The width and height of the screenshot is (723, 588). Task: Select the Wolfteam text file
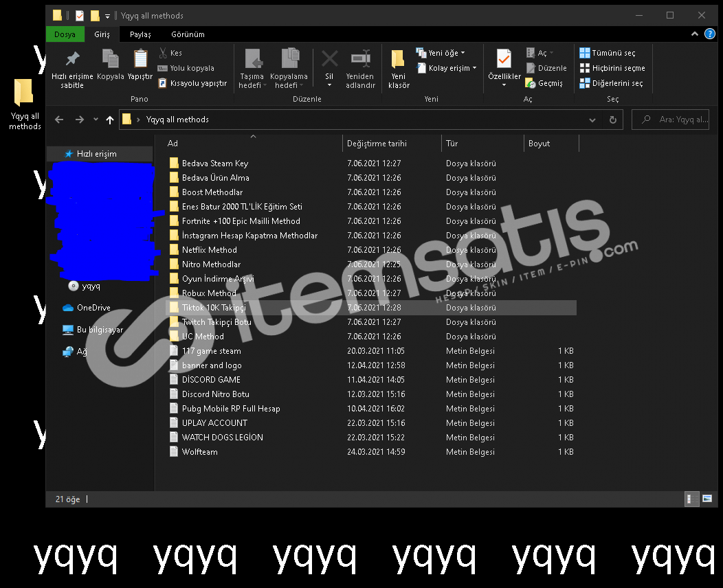[200, 452]
